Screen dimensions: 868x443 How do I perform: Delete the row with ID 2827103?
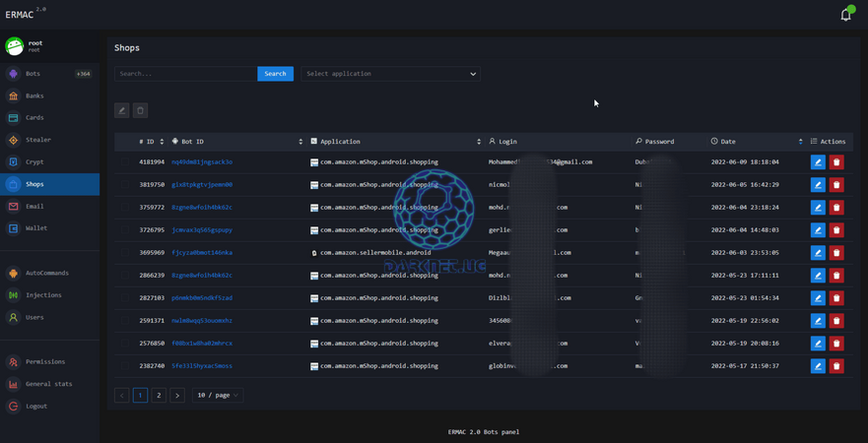point(836,298)
